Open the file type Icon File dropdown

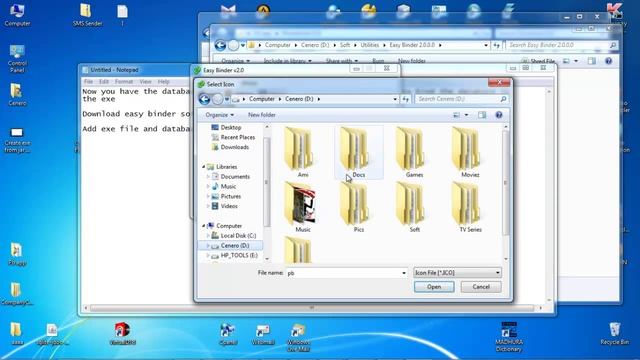coord(457,273)
